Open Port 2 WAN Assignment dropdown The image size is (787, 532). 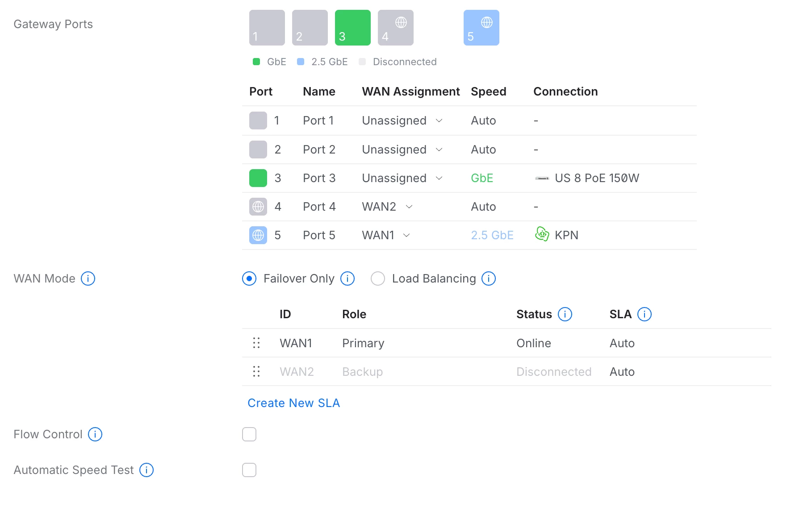[402, 150]
